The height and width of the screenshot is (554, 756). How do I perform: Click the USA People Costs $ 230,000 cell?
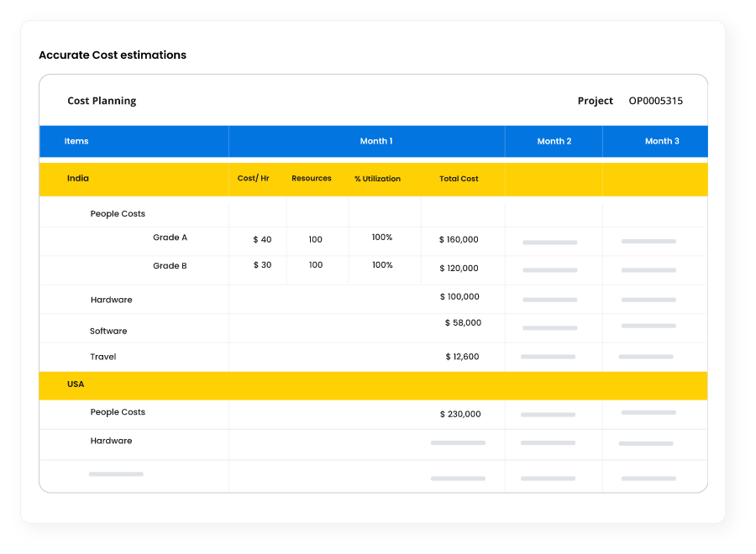(x=460, y=414)
